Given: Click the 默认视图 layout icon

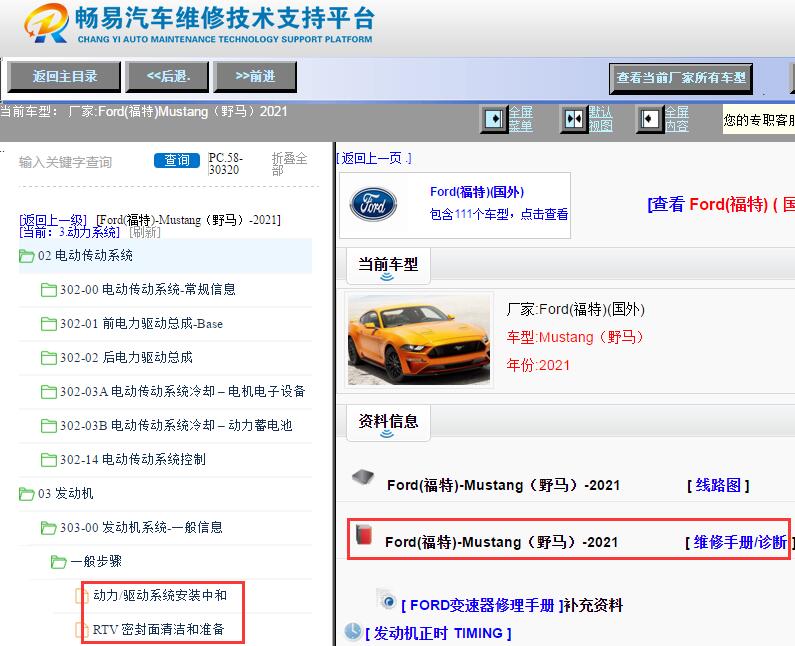Looking at the screenshot, I should coord(573,120).
